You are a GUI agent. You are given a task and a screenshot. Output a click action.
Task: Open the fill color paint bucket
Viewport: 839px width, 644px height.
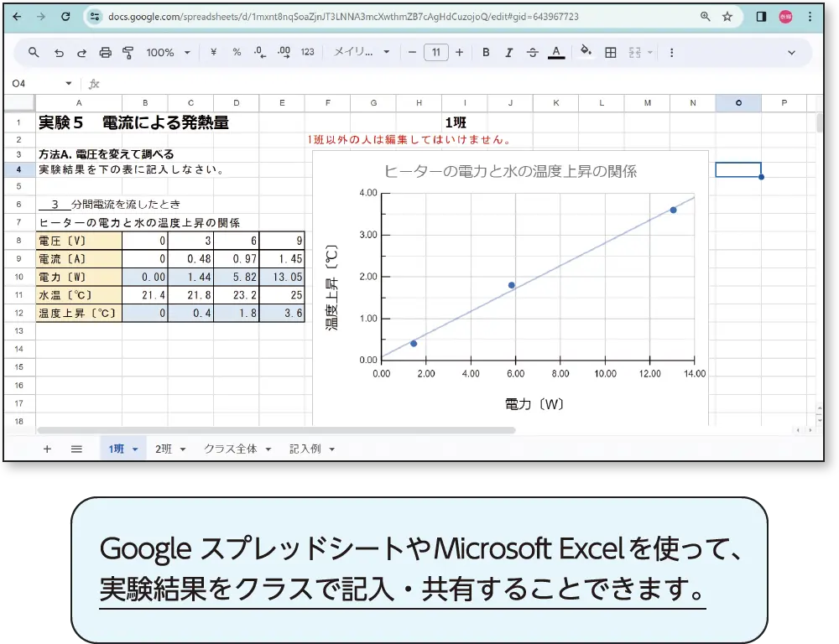[x=586, y=53]
